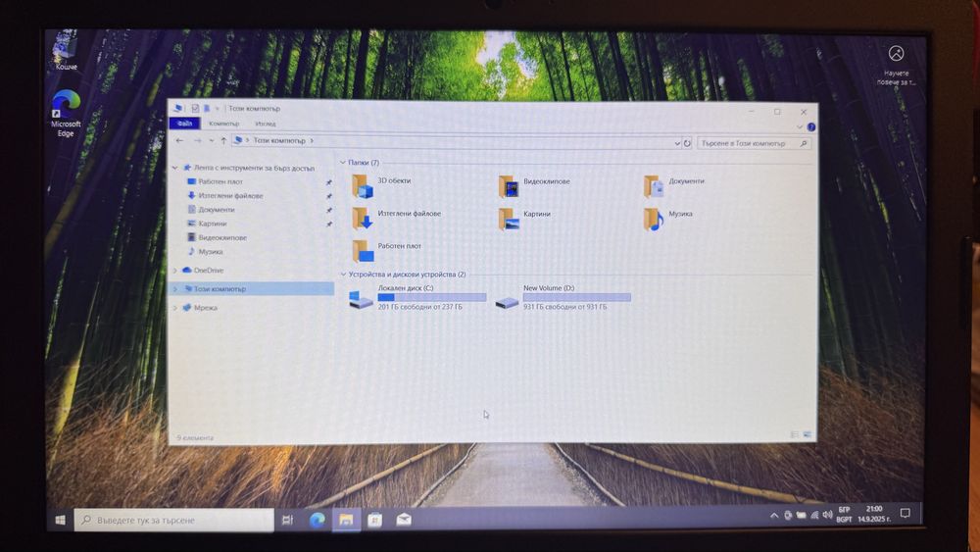Image resolution: width=980 pixels, height=552 pixels.
Task: Open Task View on taskbar
Action: coord(287,520)
